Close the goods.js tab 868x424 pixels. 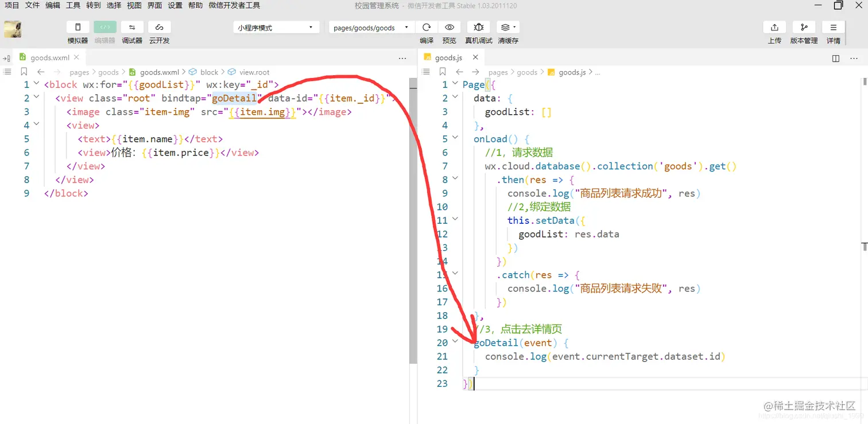(x=475, y=57)
